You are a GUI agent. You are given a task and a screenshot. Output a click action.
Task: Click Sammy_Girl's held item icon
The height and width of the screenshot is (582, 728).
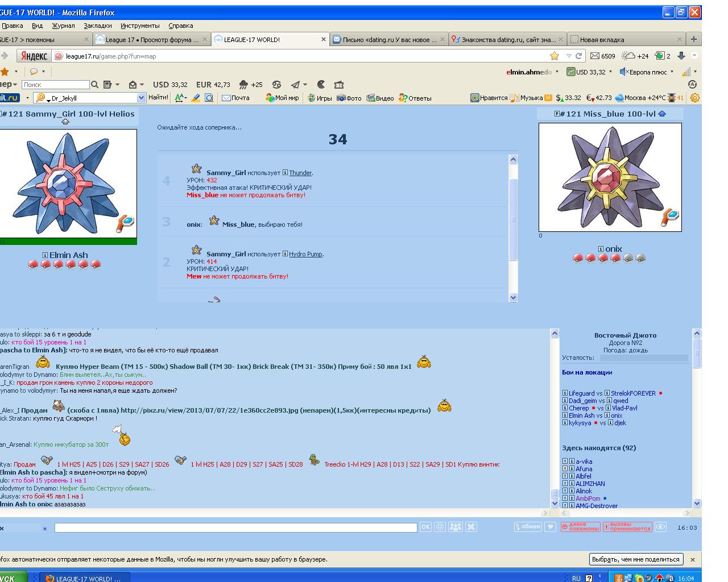coord(125,224)
